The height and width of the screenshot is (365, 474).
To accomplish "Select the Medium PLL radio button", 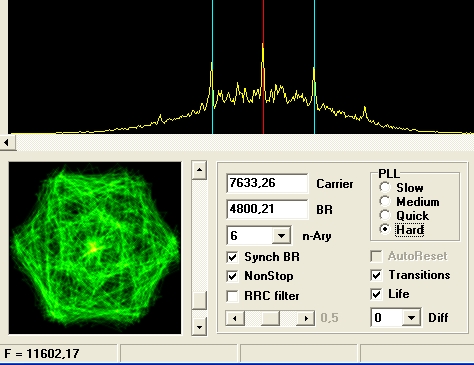I will [x=385, y=201].
